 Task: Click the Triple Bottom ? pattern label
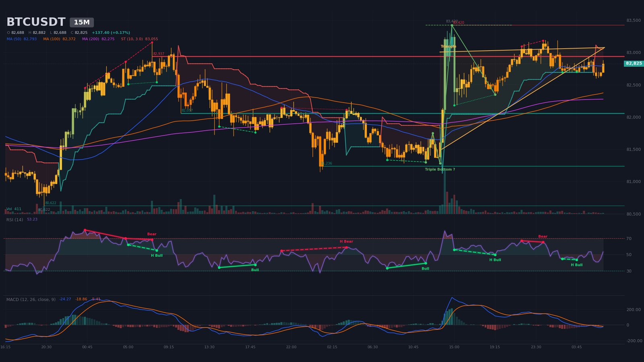(440, 169)
